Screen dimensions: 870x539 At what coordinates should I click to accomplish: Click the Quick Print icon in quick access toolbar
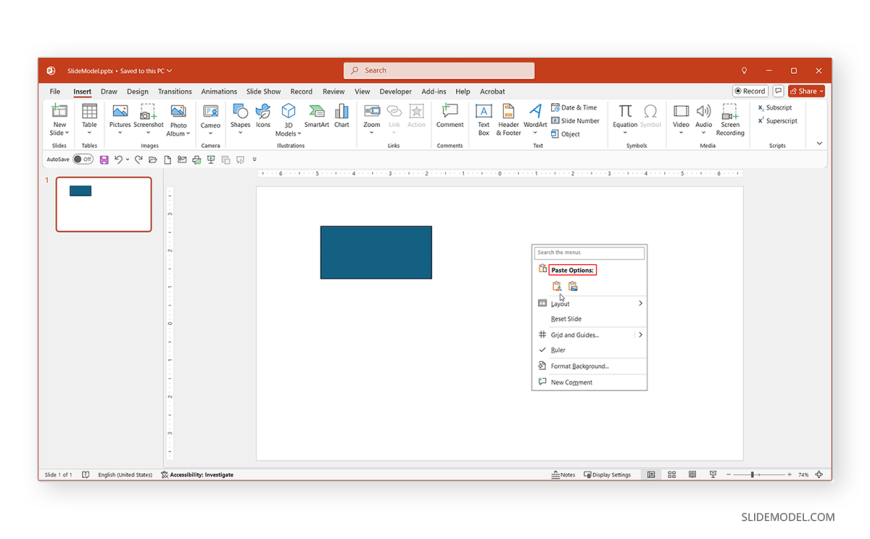(196, 160)
